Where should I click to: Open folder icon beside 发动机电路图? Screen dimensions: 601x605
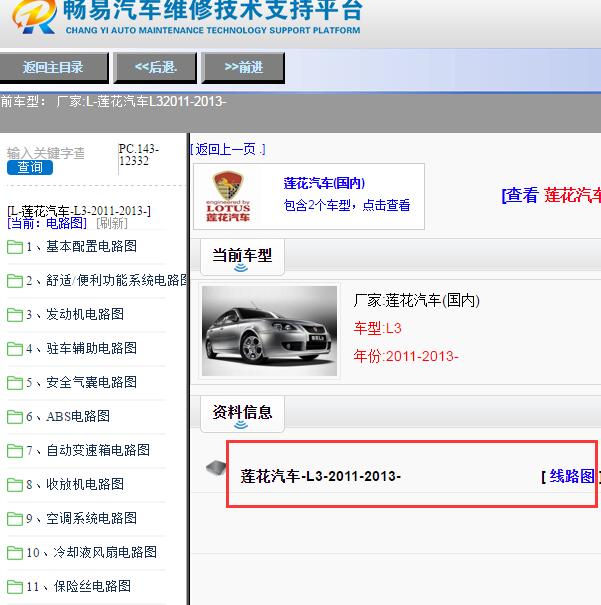15,315
